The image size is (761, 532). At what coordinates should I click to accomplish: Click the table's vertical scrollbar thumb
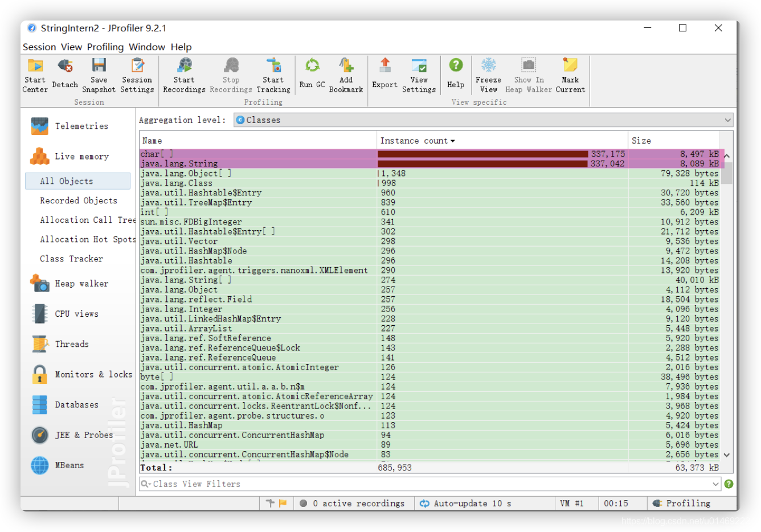pyautogui.click(x=727, y=173)
